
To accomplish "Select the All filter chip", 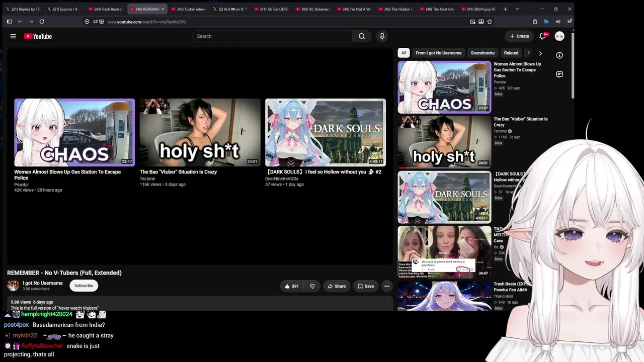I will click(404, 53).
